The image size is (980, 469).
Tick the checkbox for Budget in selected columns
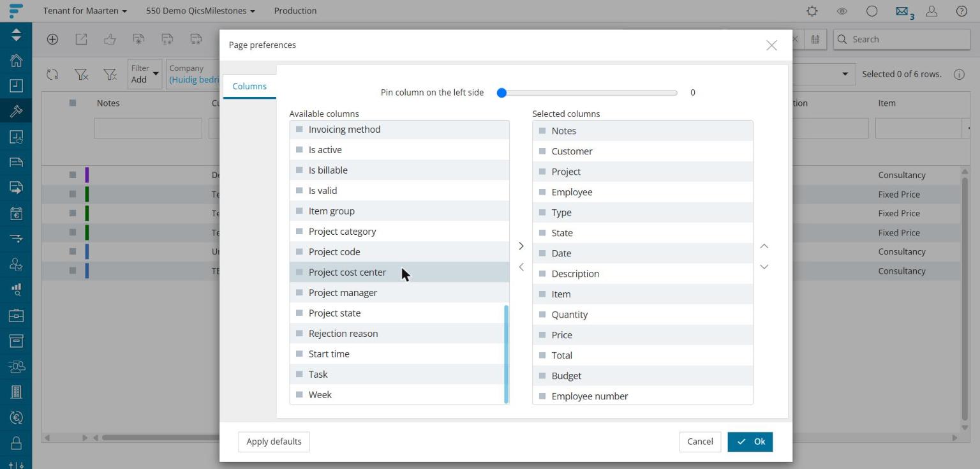point(542,376)
